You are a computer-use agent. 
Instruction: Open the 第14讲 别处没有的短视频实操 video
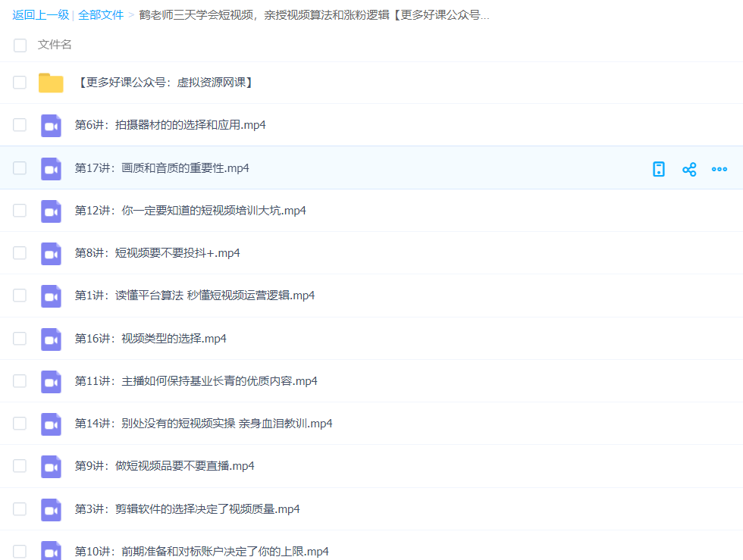point(203,424)
